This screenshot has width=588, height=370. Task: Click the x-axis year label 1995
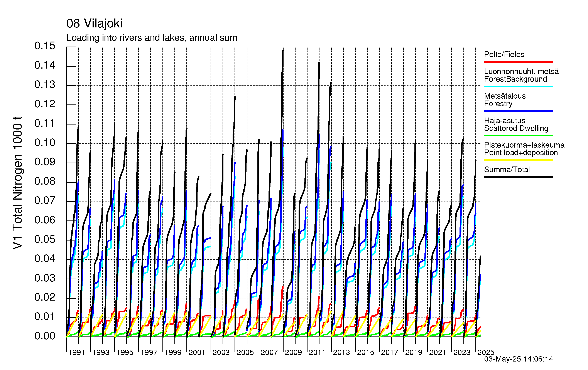tap(125, 352)
